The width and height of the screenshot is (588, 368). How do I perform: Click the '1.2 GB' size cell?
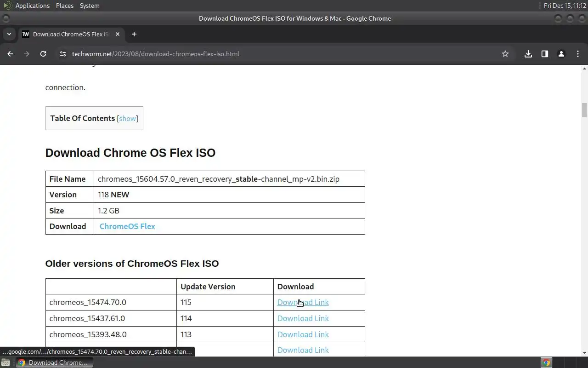(229, 211)
